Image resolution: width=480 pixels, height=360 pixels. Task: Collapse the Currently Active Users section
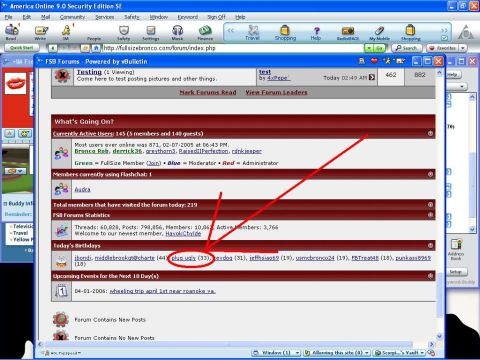pyautogui.click(x=430, y=133)
